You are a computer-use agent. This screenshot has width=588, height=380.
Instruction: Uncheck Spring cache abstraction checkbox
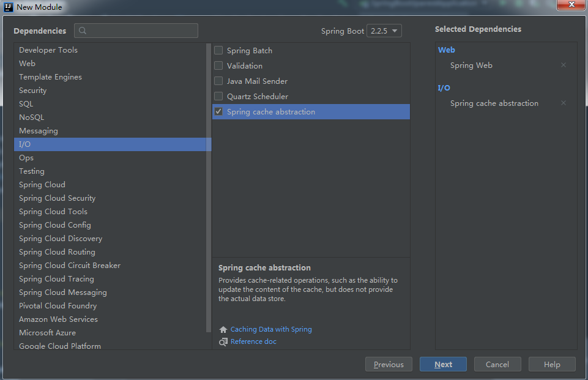coord(218,112)
